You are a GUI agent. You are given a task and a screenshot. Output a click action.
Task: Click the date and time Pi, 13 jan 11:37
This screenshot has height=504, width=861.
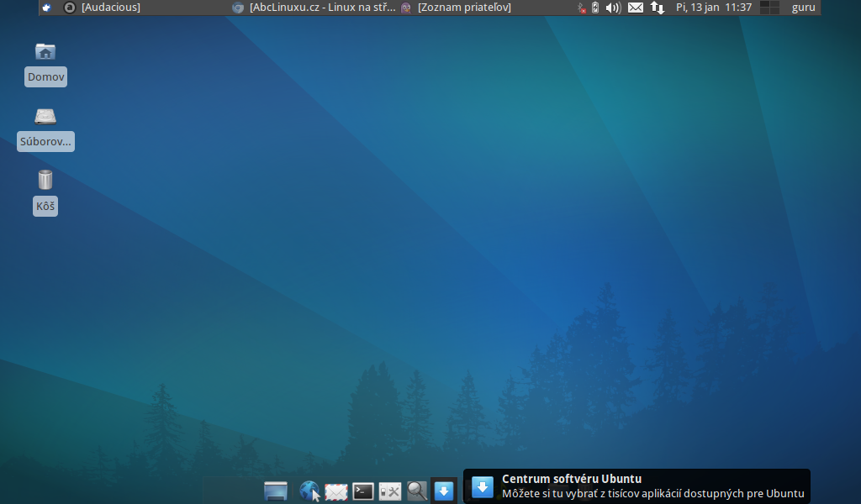[x=713, y=7]
